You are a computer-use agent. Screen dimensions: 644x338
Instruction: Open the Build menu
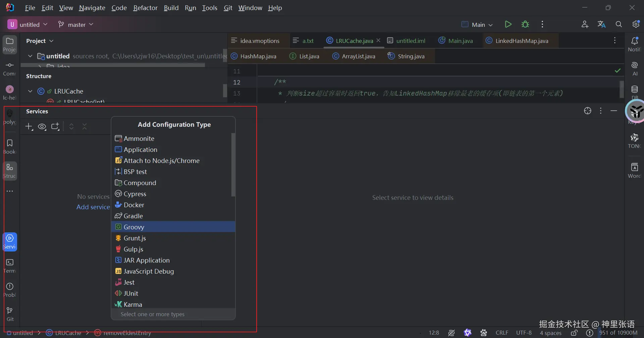click(x=171, y=8)
